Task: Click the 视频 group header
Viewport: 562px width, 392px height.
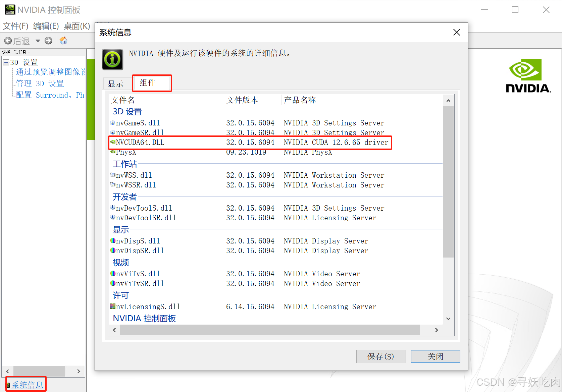Action: coord(121,263)
